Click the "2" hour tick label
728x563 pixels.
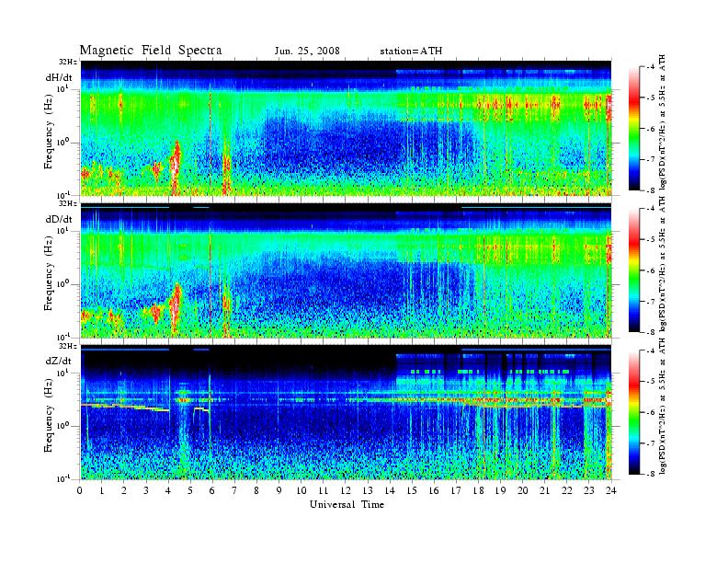point(124,490)
